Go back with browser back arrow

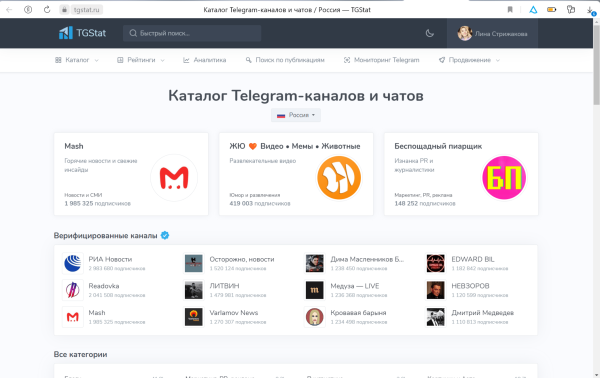pos(9,10)
